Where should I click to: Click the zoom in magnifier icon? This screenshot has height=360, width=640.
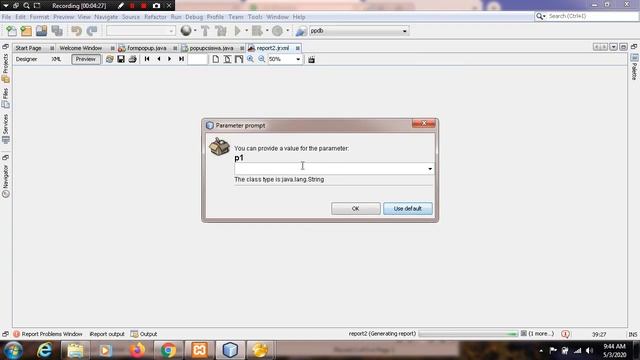pos(250,59)
